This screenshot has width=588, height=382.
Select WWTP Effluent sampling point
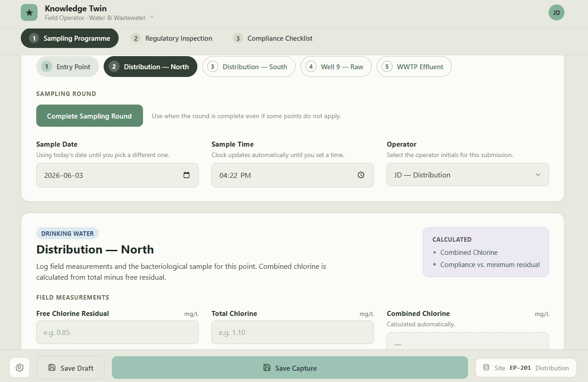coord(414,67)
